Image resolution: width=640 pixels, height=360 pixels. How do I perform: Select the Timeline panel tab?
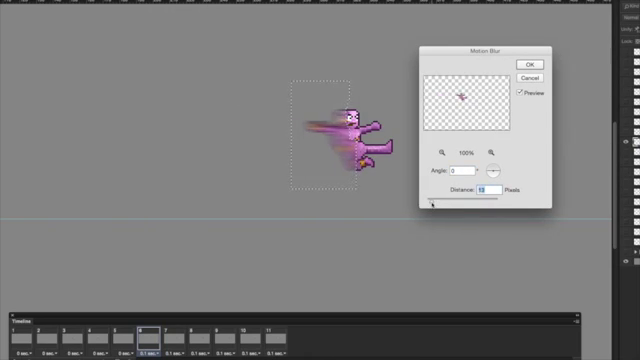click(x=21, y=321)
